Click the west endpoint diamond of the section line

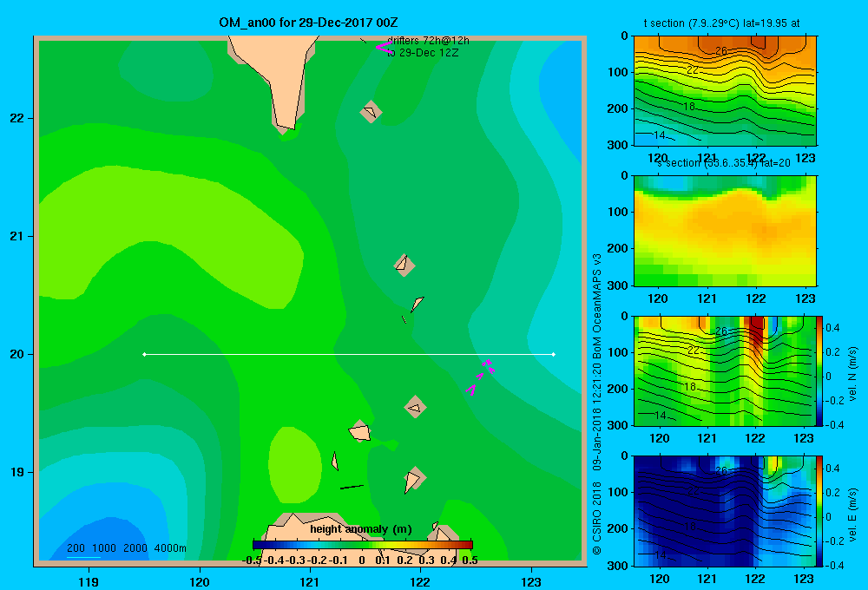pos(144,354)
